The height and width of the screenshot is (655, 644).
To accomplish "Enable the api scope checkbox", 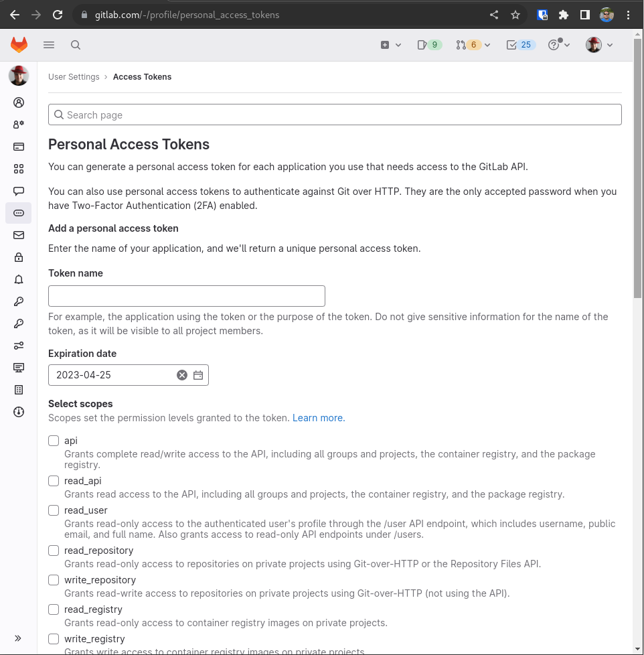I will click(54, 441).
